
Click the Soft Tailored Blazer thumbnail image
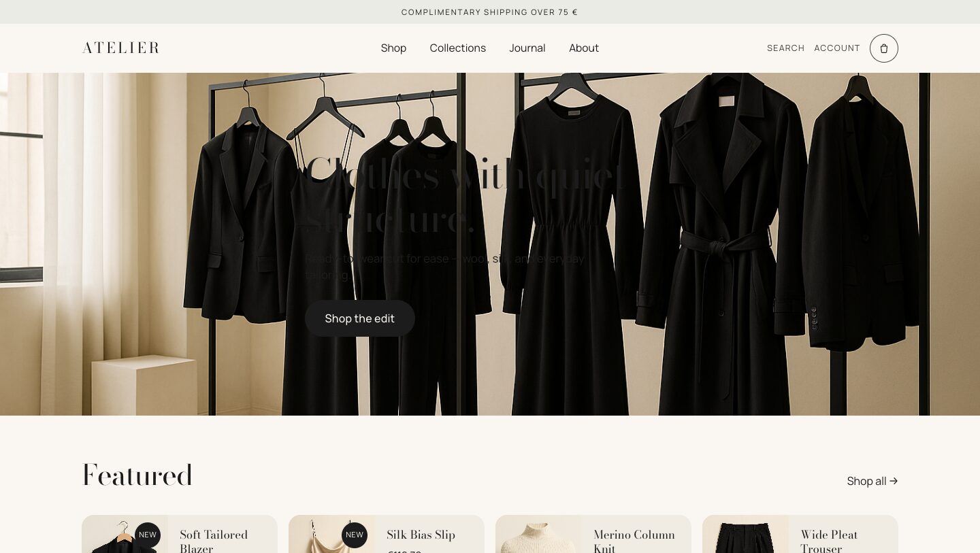tap(125, 534)
